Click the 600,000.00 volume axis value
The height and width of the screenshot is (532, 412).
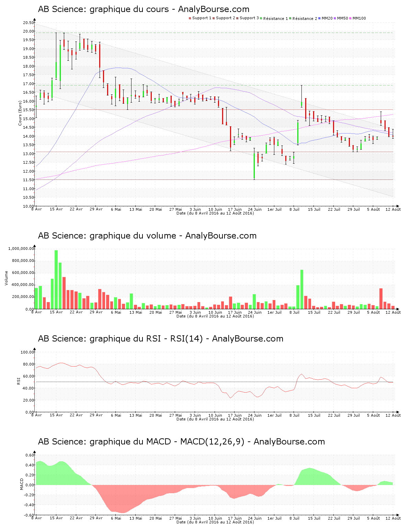22,273
